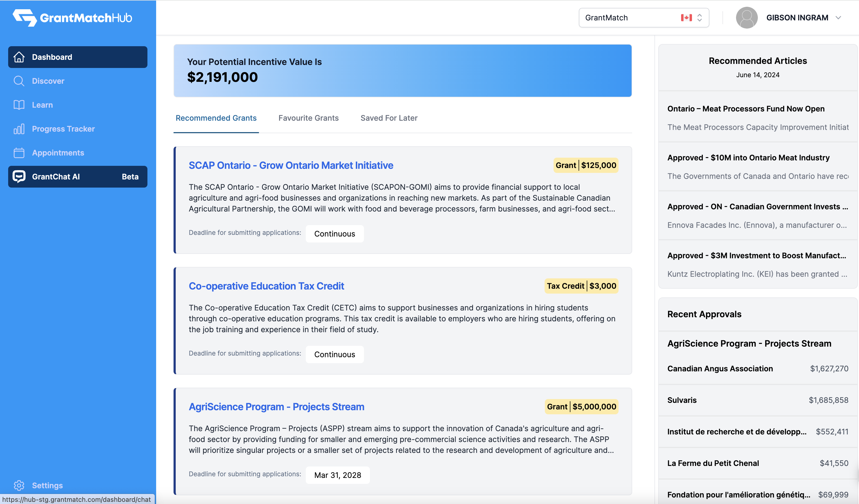Click the Learn book icon
Viewport: 859px width, 504px height.
tap(19, 105)
